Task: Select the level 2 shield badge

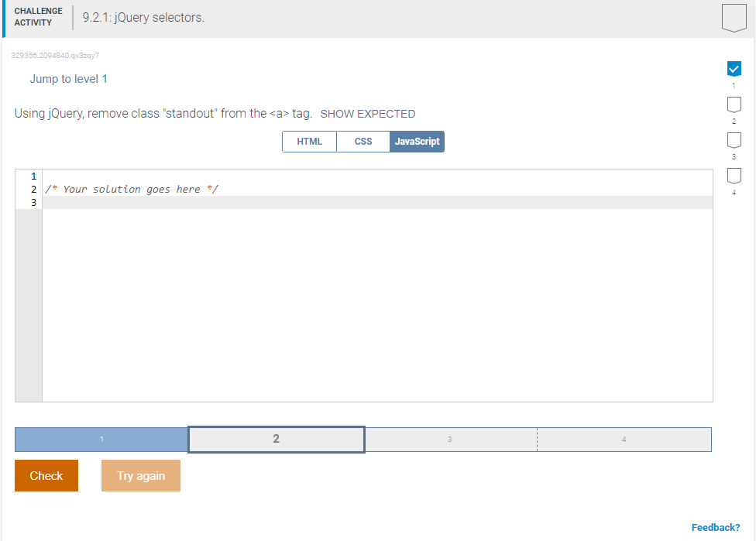Action: [734, 104]
